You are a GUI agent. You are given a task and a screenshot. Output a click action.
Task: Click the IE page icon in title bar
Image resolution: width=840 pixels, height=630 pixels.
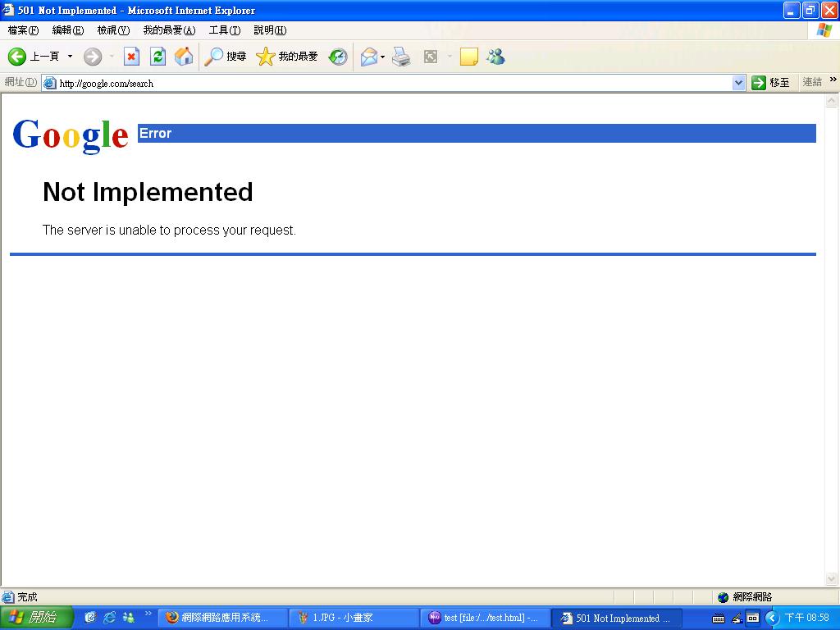8,10
